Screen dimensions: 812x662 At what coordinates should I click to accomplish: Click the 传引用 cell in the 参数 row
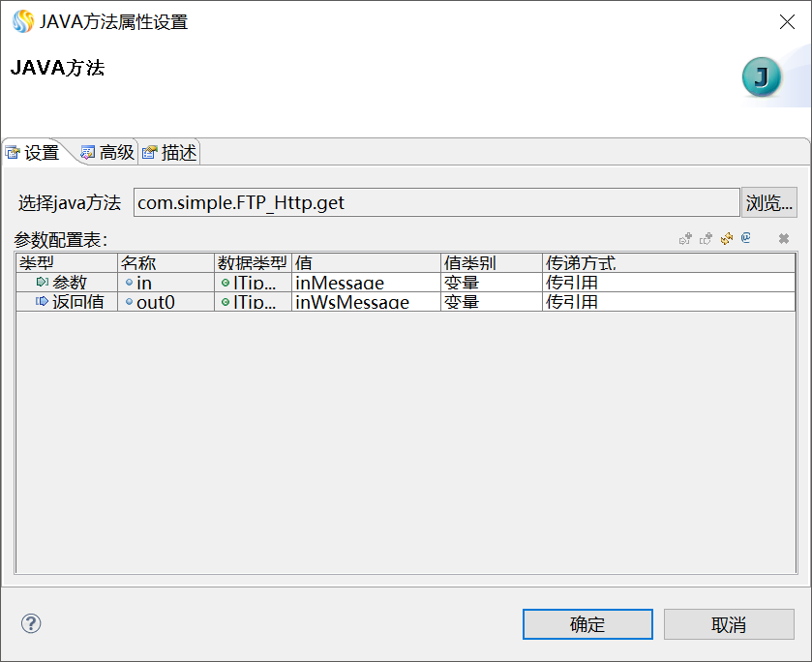[669, 283]
